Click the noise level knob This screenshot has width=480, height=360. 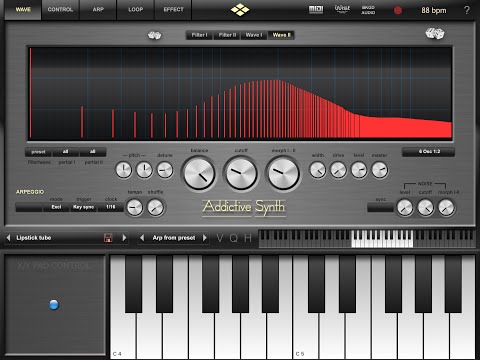pyautogui.click(x=405, y=207)
